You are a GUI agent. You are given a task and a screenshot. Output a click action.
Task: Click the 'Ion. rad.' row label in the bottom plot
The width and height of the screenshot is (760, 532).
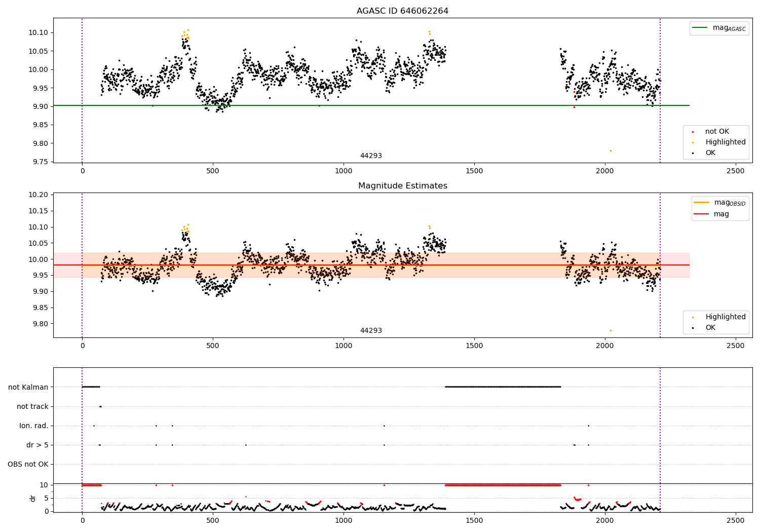(x=34, y=426)
